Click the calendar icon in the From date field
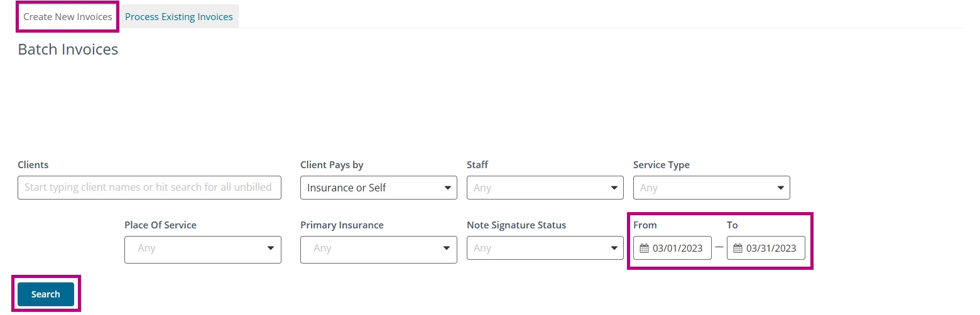 (644, 248)
